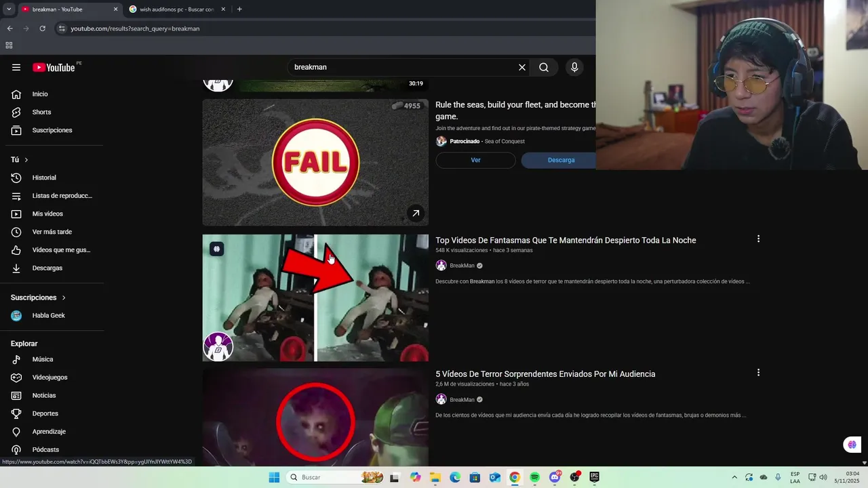The height and width of the screenshot is (488, 868).
Task: Open options menu for Top Vídeos De Fantasmas
Action: pyautogui.click(x=758, y=239)
